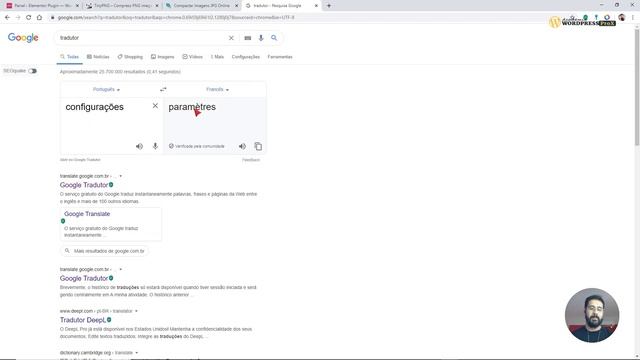
Task: Copy the translated text
Action: [258, 146]
